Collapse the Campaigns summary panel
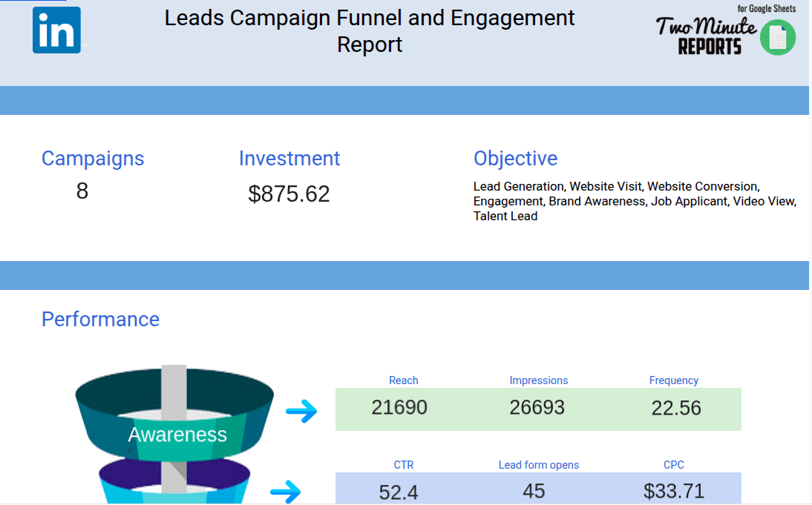This screenshot has width=812, height=505. (93, 158)
